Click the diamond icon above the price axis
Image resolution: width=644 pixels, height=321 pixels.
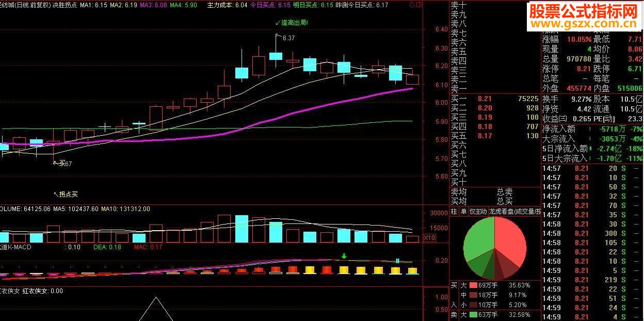(x=411, y=5)
